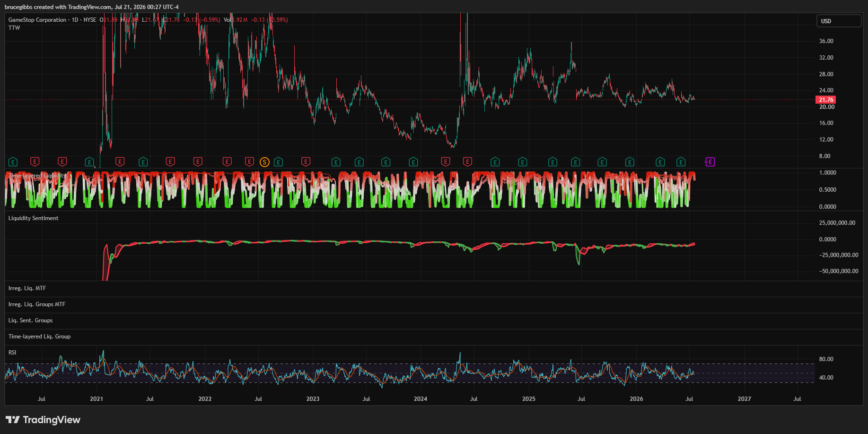Viewport: 868px width, 434px height.
Task: Select the TTW indicator label
Action: 14,28
